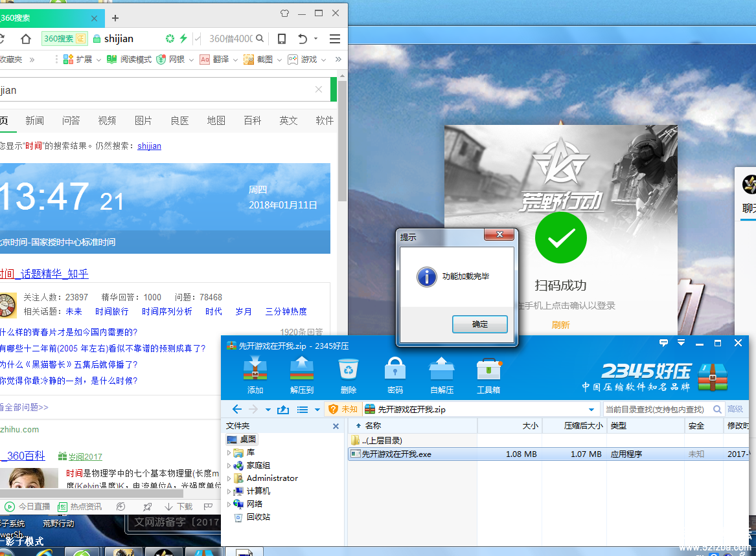Open the 网银 dropdown arrow

(191, 60)
